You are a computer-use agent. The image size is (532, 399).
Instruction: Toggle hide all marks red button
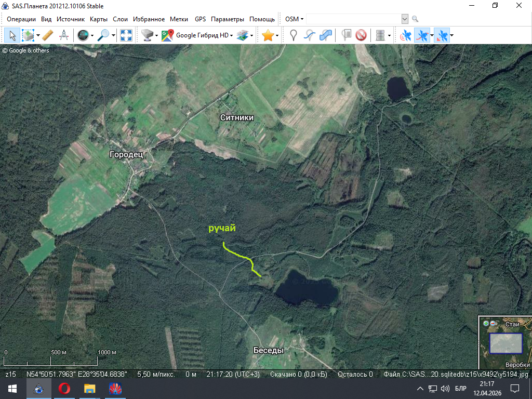click(x=361, y=35)
